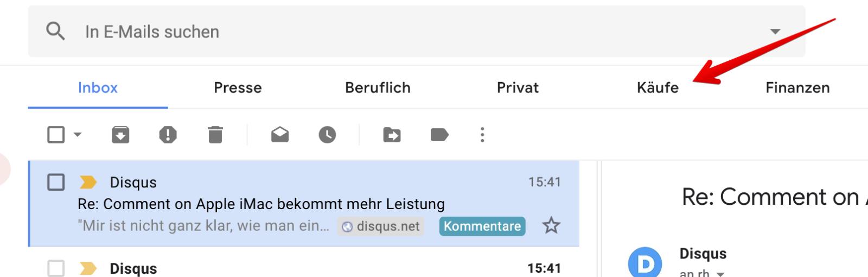The image size is (868, 277).
Task: Select the second Disqus email checkbox
Action: tap(56, 268)
